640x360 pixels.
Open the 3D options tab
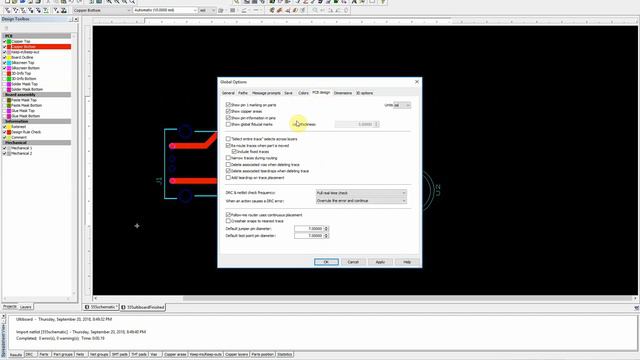(x=364, y=93)
